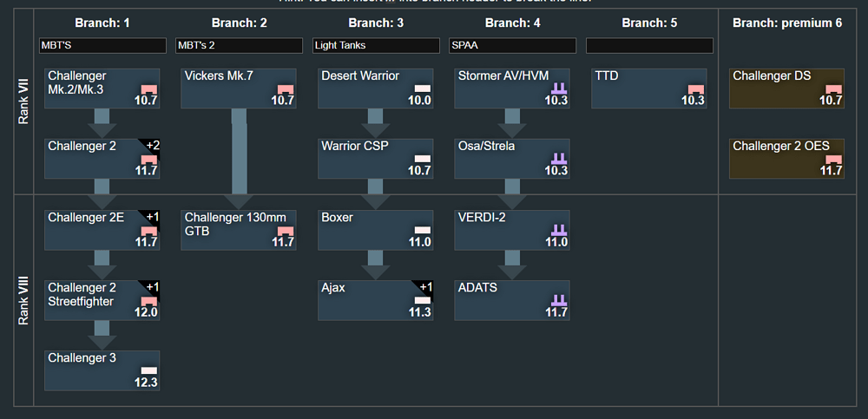Screen dimensions: 868x419
Task: Click the tank icon on Challenger DS premium card
Action: pyautogui.click(x=833, y=89)
